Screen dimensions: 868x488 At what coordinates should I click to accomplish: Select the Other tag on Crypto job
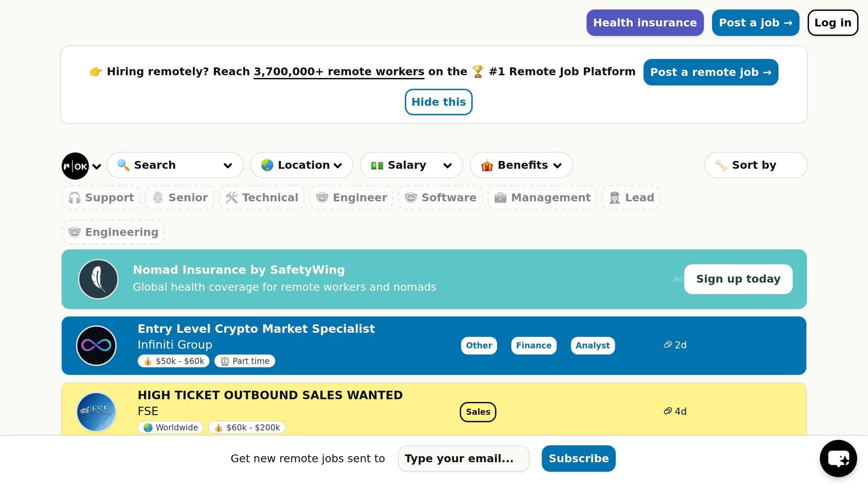[x=479, y=346]
